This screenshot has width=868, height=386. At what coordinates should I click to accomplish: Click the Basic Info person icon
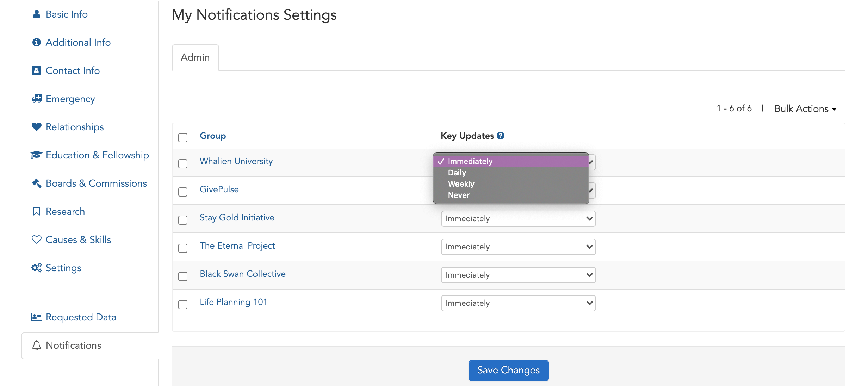[36, 14]
